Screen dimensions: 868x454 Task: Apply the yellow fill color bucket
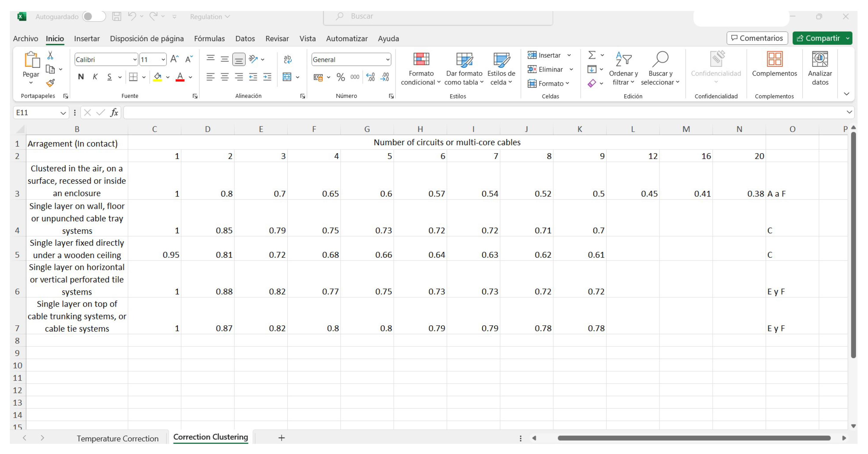coord(157,77)
